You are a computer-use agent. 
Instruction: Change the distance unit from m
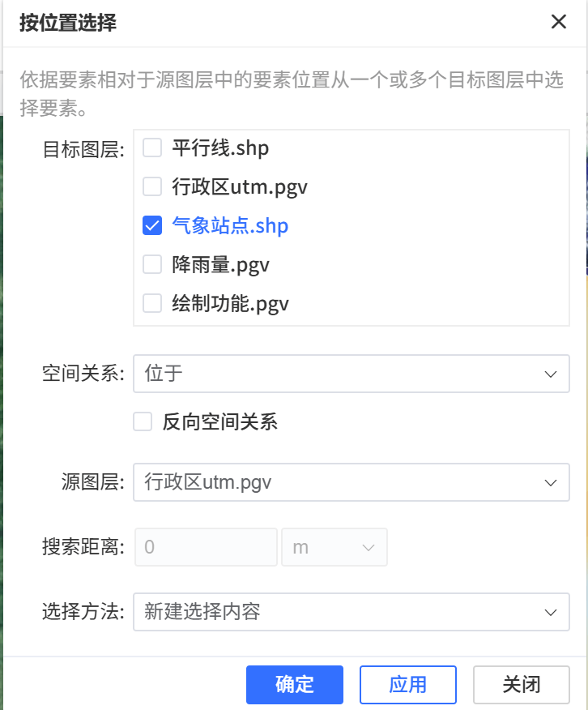[334, 547]
